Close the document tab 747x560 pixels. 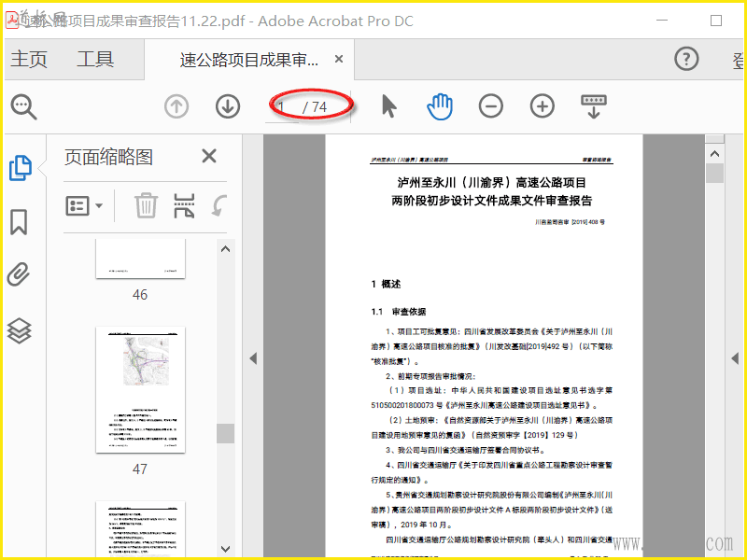point(339,59)
